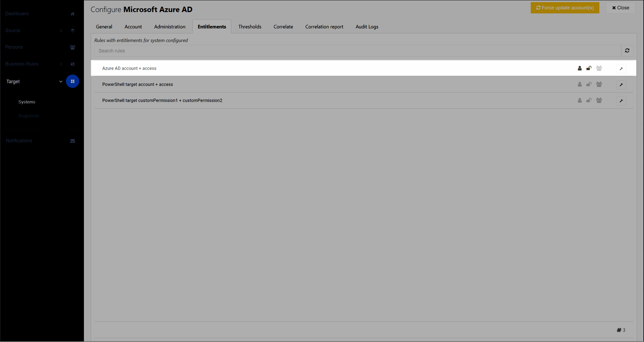Click the Source layers icon
The image size is (644, 342).
pos(72,31)
